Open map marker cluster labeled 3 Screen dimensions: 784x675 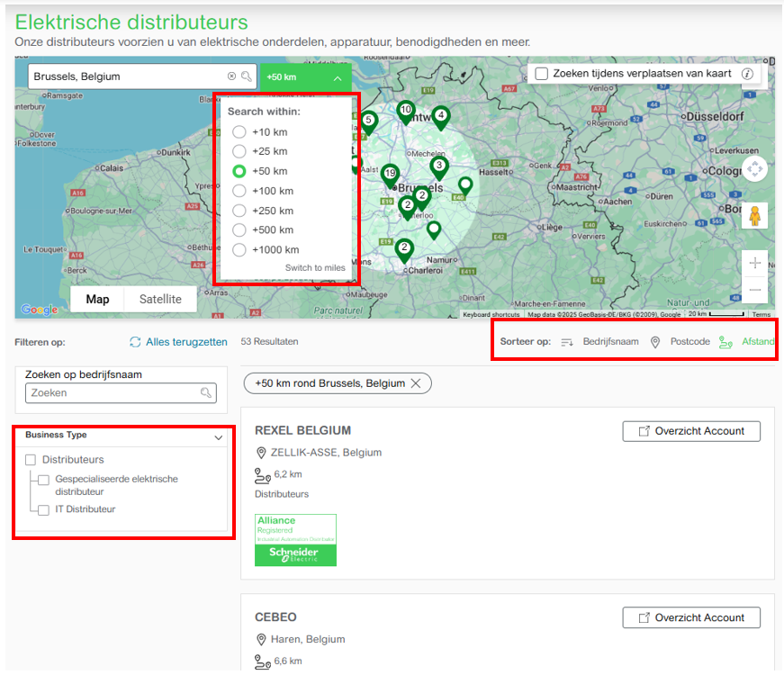[x=439, y=167]
